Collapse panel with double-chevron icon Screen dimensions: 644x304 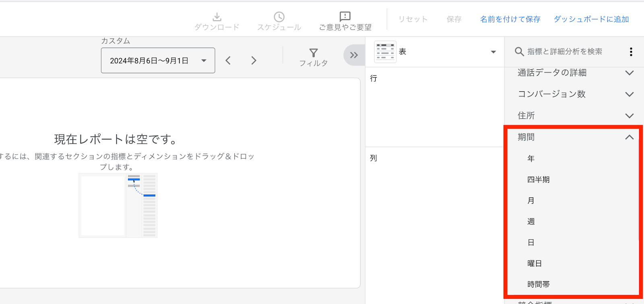pos(354,55)
